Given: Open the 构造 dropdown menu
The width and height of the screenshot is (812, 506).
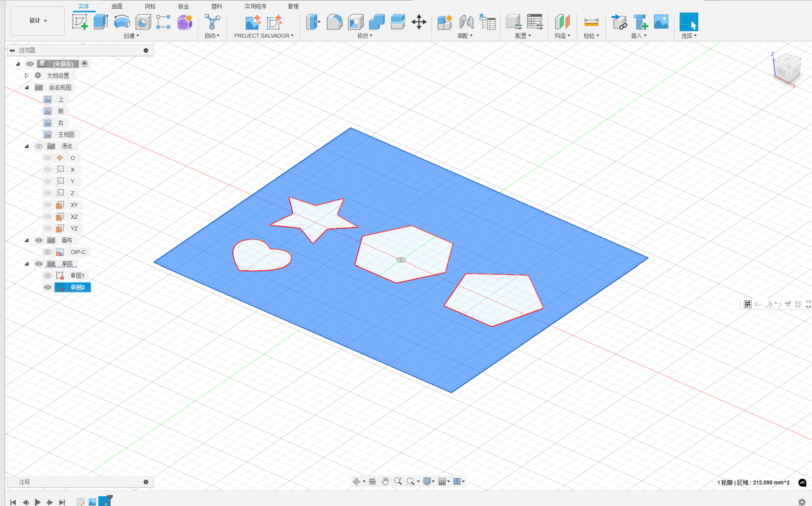Looking at the screenshot, I should pos(562,36).
